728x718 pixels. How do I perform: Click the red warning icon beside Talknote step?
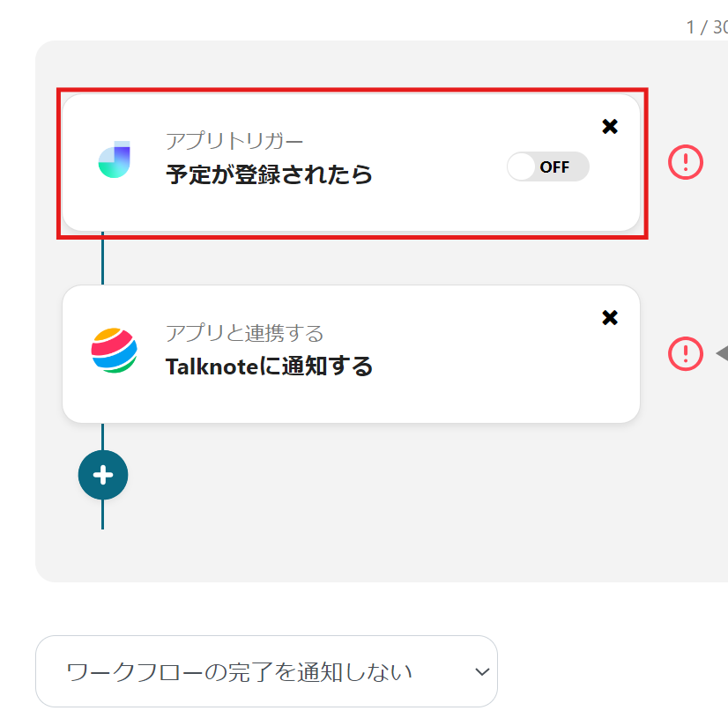[x=685, y=353]
